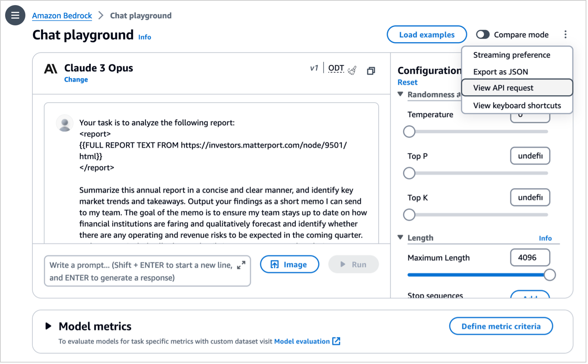Select Streaming preference menu option
The width and height of the screenshot is (588, 364).
click(511, 55)
